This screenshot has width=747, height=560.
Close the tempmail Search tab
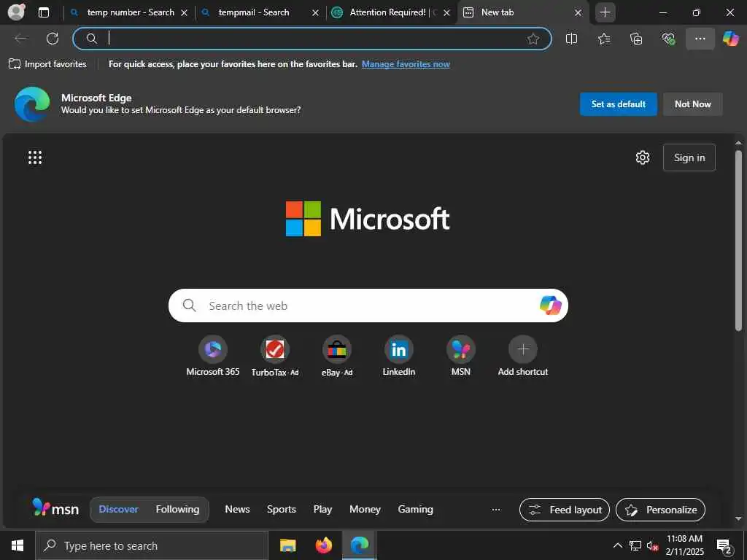coord(315,13)
